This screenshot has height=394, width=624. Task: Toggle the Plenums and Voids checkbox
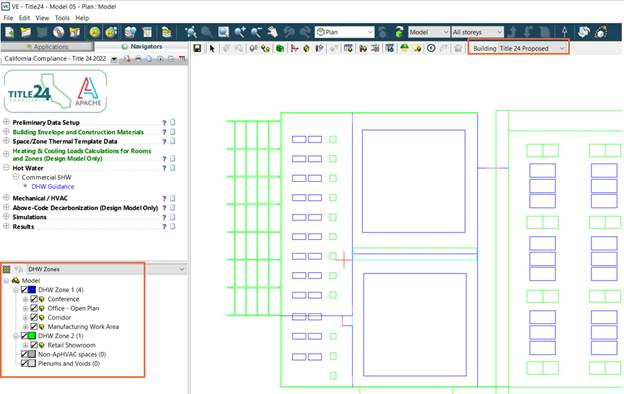tap(24, 363)
